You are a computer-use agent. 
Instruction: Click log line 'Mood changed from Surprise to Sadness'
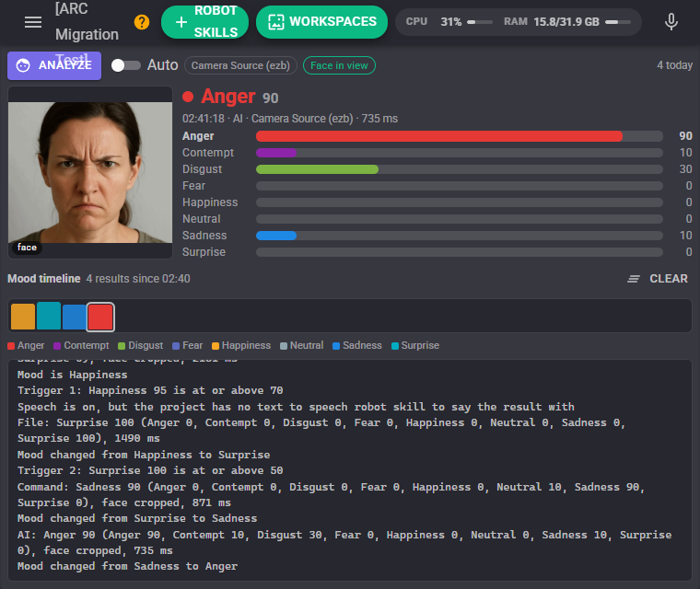[137, 518]
